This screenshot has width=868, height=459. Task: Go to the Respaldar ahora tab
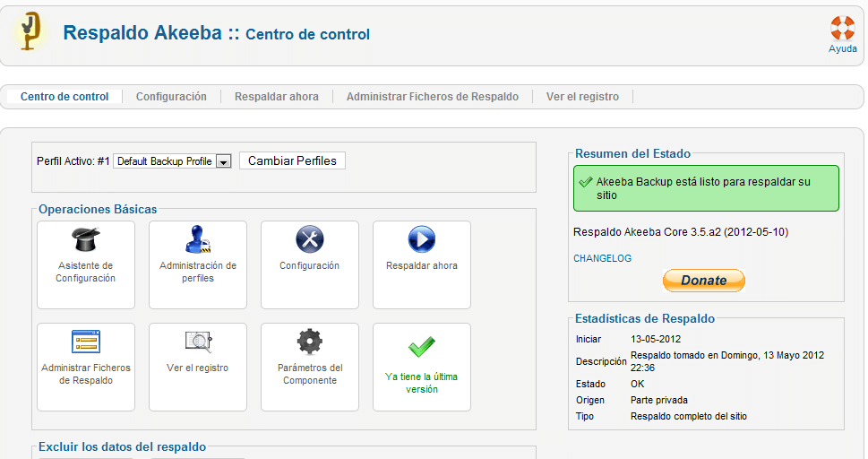pyautogui.click(x=276, y=97)
